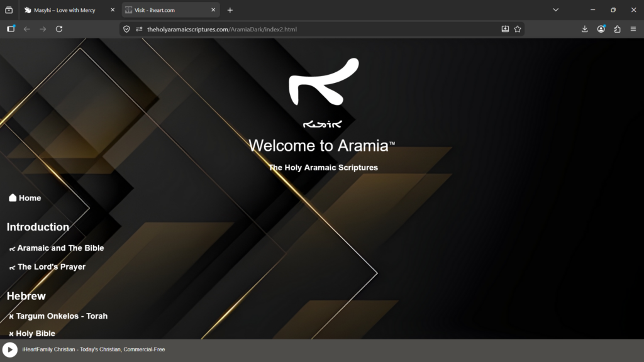
Task: Open a new tab with the plus button
Action: click(x=230, y=10)
